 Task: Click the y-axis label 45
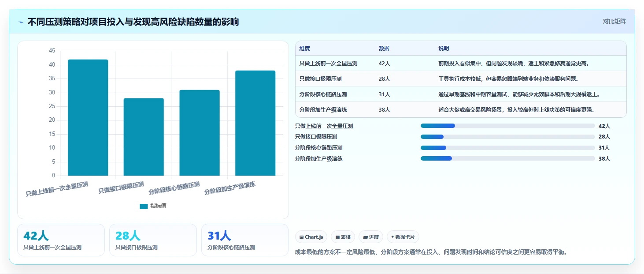[52, 51]
